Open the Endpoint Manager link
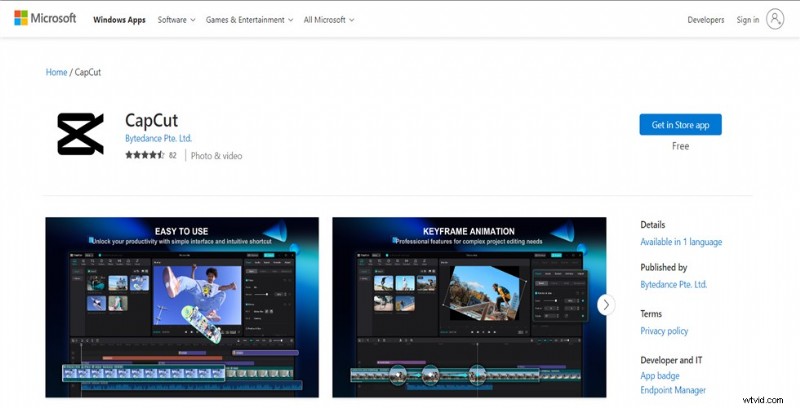 pos(673,390)
